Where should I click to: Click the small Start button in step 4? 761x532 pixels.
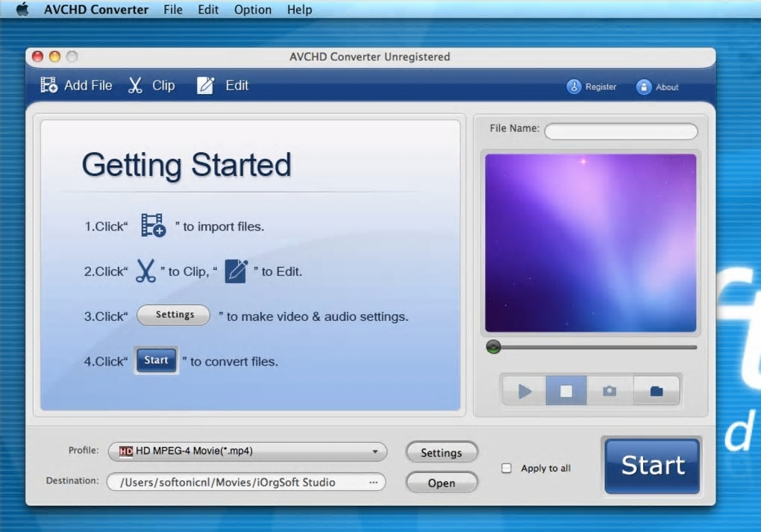(156, 360)
